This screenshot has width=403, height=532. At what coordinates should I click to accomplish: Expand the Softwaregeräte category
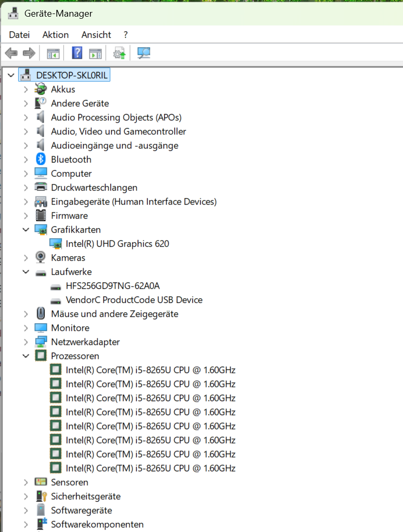26,510
